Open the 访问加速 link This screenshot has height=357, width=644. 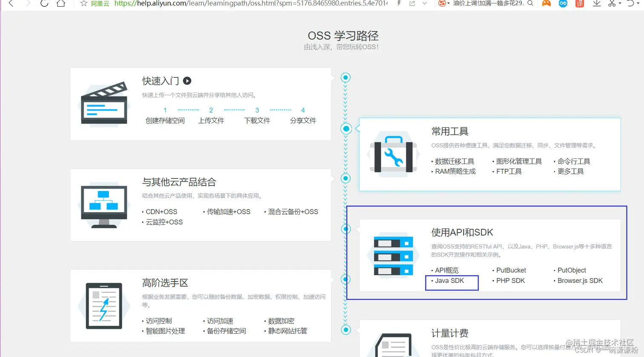point(220,321)
